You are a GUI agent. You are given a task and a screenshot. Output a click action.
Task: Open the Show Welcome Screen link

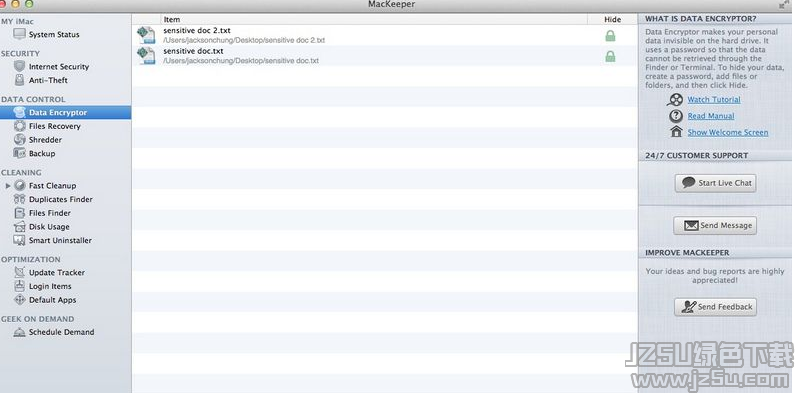728,132
